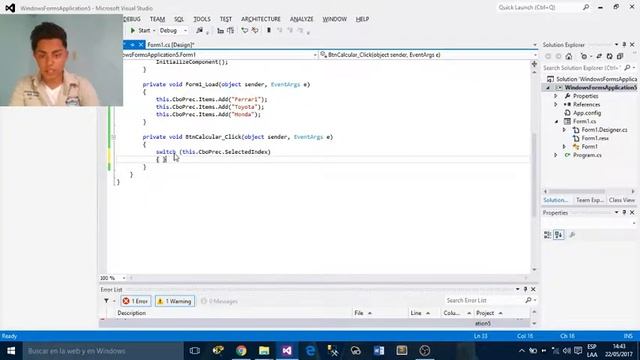This screenshot has height=360, width=640.
Task: Click the Solution Explorer Collapse All icon
Action: [x=620, y=56]
